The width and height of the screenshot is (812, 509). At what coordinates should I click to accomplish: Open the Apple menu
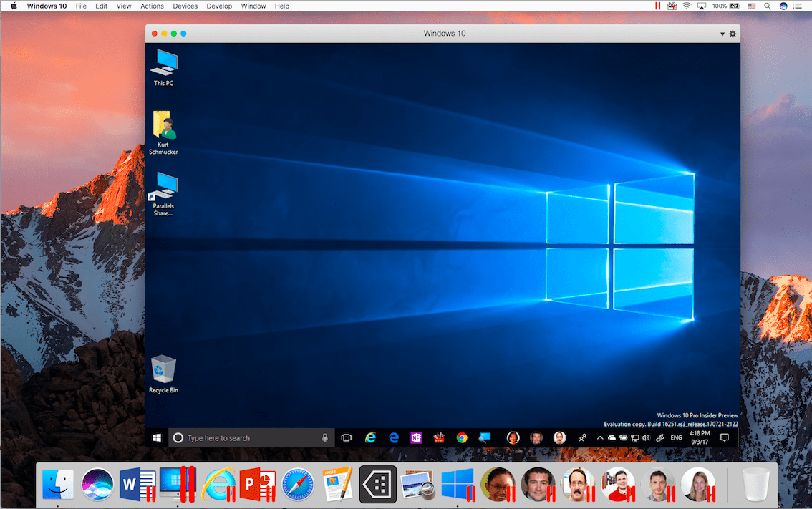(x=14, y=6)
